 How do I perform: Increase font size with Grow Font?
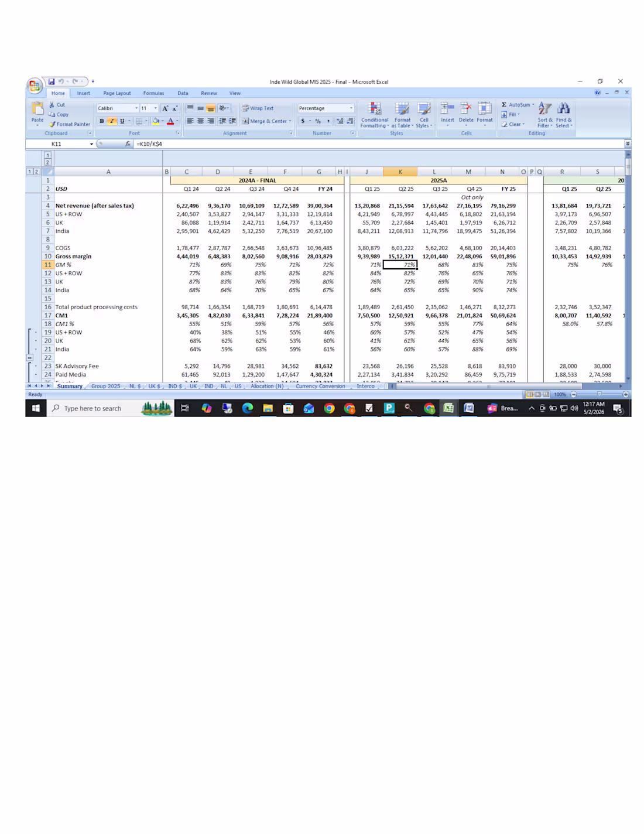(165, 108)
